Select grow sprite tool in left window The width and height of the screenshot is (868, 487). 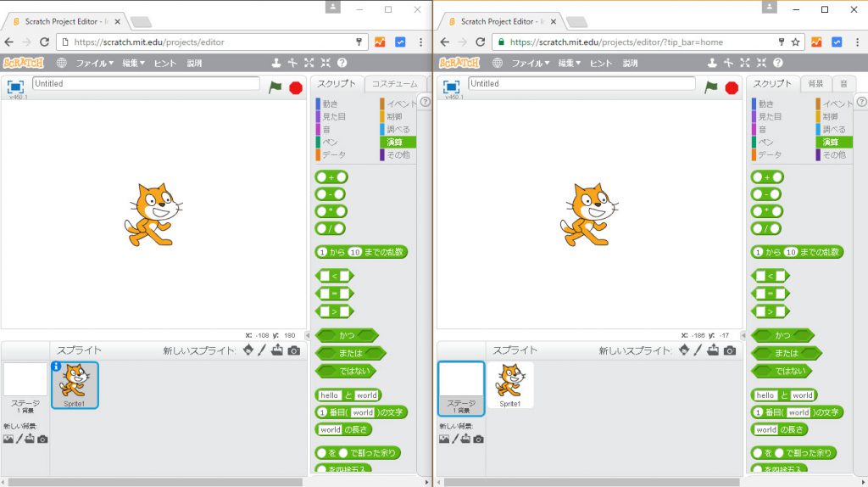(x=309, y=63)
